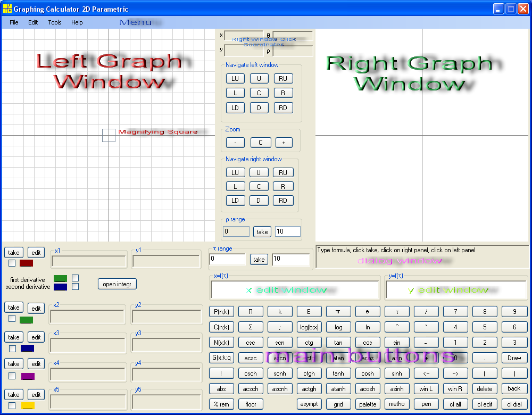
Task: Click the number 7 key
Action: [455, 311]
